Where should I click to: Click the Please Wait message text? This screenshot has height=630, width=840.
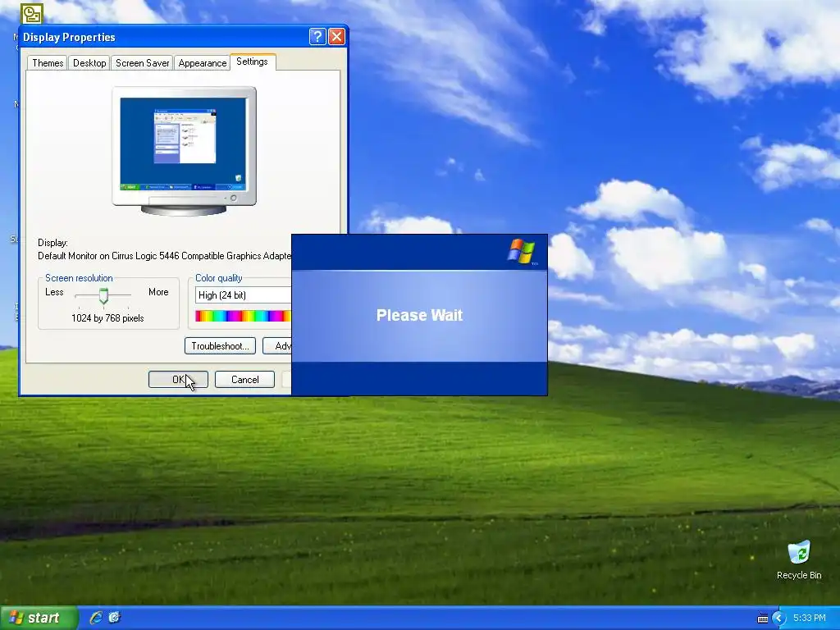[x=419, y=315]
